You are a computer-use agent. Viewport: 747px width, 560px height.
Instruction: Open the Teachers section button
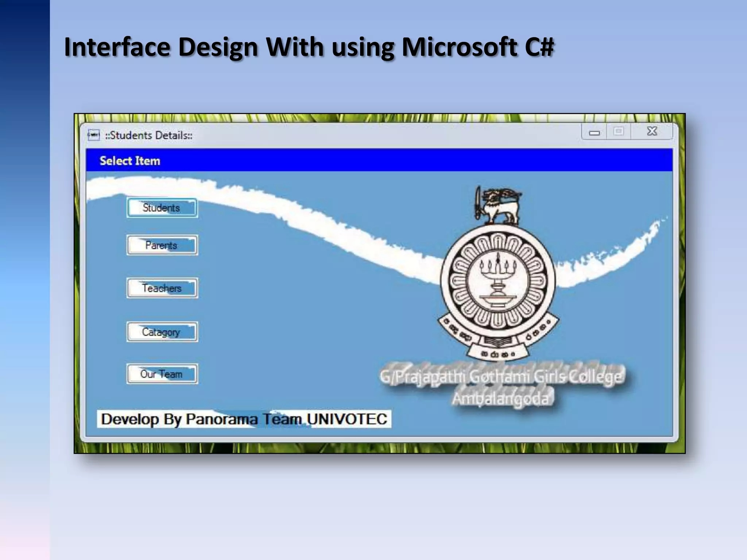[x=162, y=288]
